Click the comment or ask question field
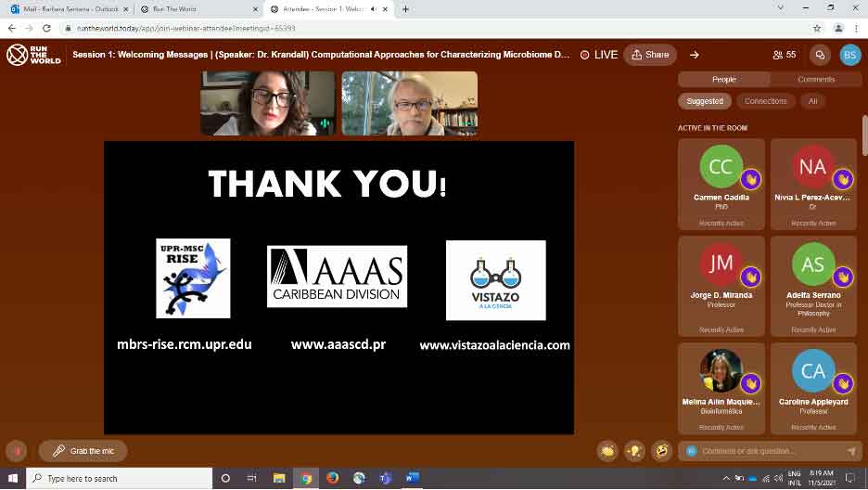Viewport: 868px width, 490px height. tap(770, 451)
